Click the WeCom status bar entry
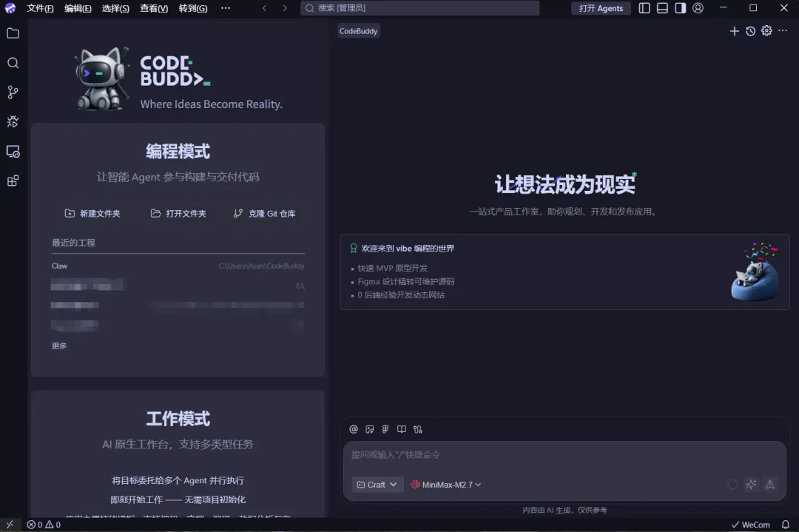 coord(751,525)
